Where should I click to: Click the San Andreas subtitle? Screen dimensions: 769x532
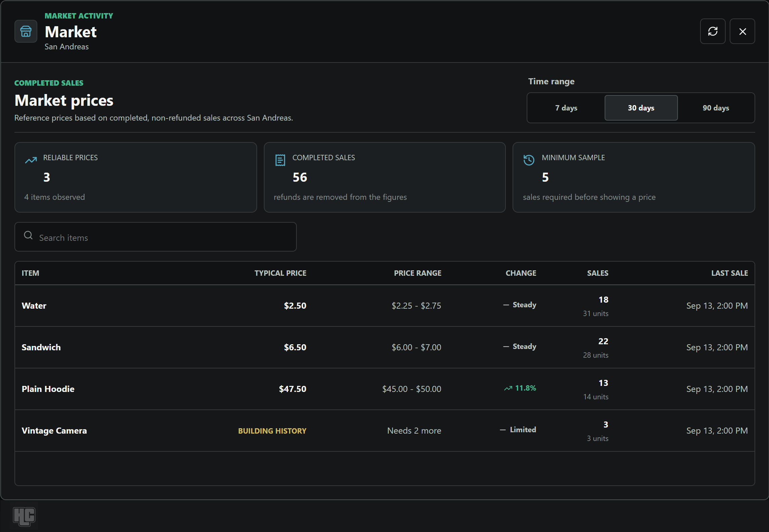[67, 47]
